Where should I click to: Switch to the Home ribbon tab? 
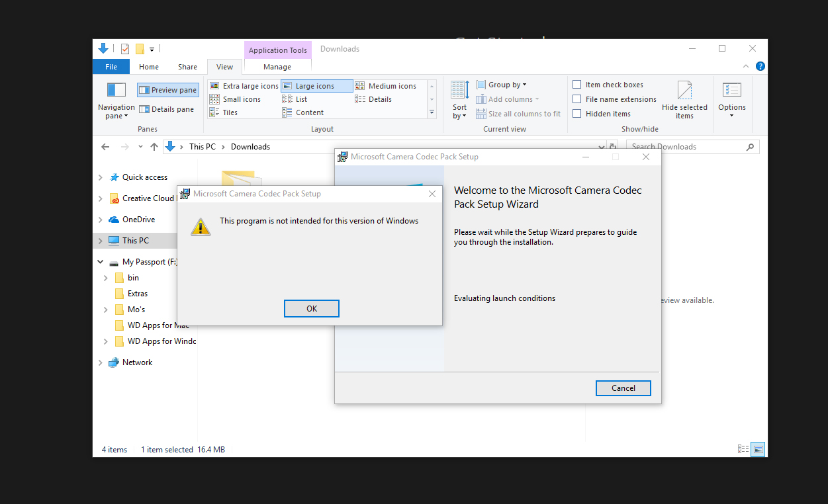149,67
